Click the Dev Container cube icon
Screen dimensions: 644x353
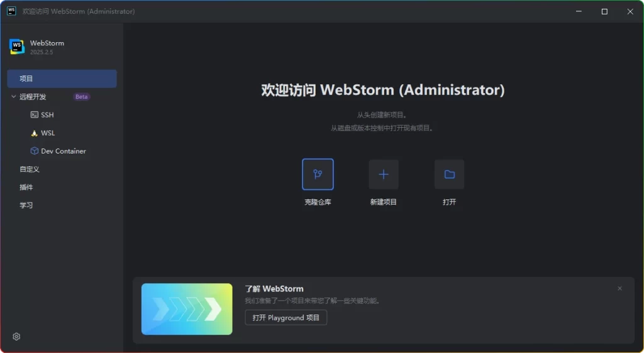[35, 151]
